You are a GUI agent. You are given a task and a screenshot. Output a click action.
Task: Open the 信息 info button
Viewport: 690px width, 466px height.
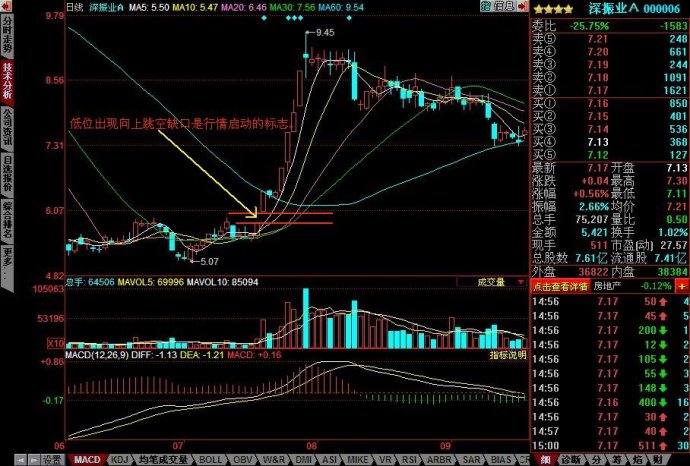point(504,6)
